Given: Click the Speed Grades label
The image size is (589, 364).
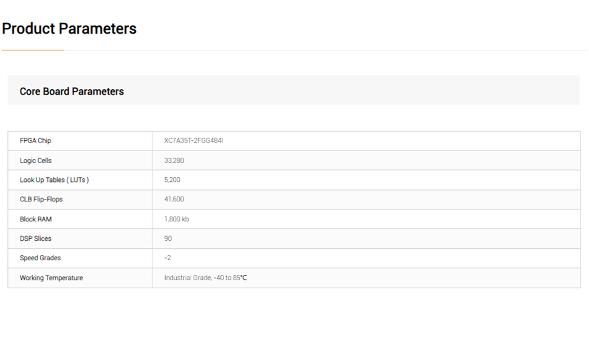Looking at the screenshot, I should [40, 258].
